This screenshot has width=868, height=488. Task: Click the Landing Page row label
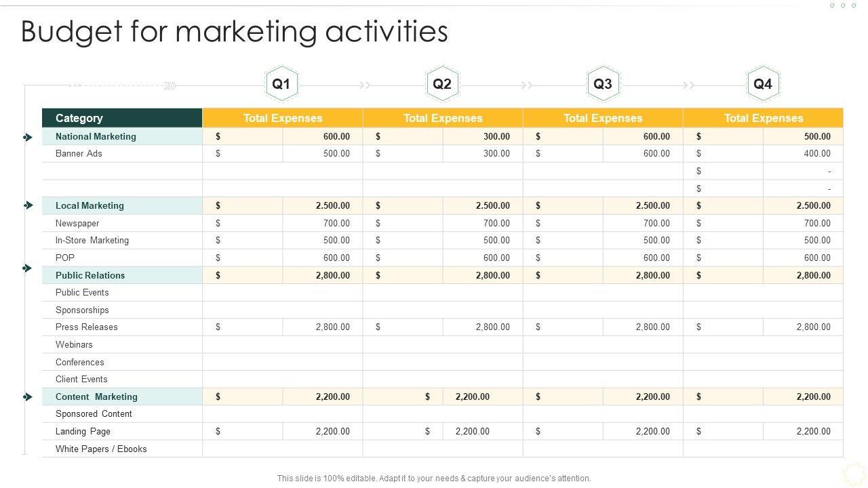(x=83, y=431)
